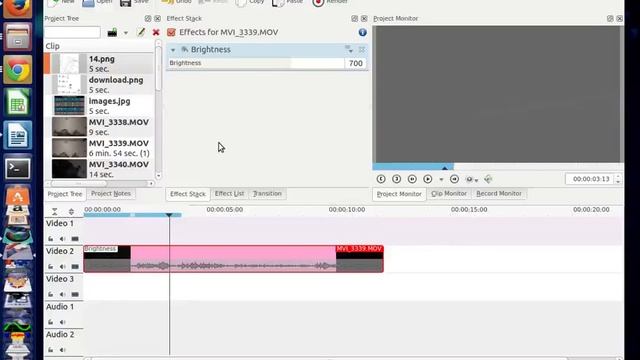Click the clip properties pencil icon
The width and height of the screenshot is (640, 360).
[x=141, y=32]
